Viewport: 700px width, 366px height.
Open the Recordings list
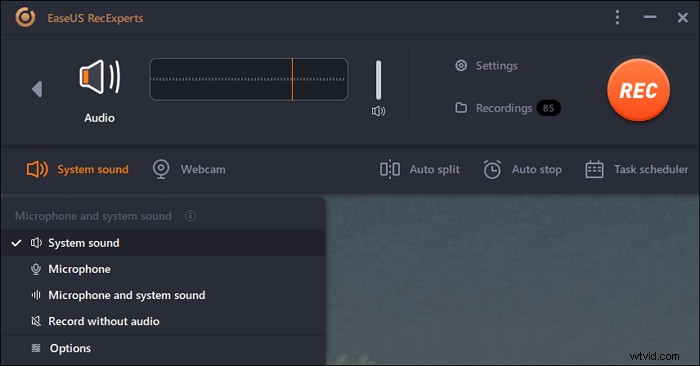pyautogui.click(x=504, y=108)
